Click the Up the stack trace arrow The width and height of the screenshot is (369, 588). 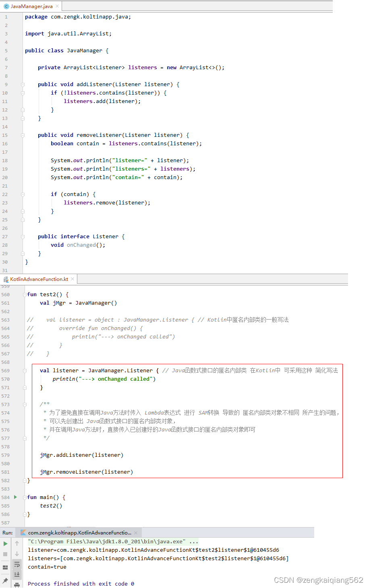pos(17,543)
